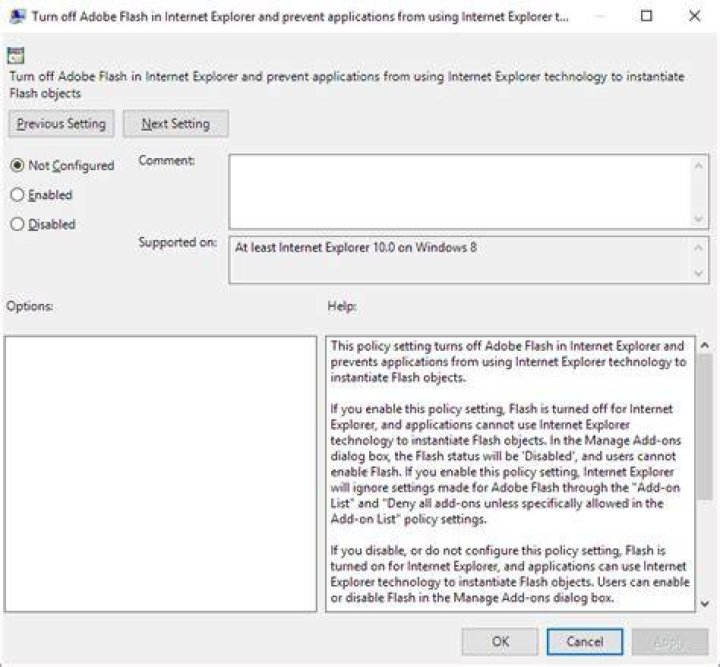The height and width of the screenshot is (667, 720).
Task: Go to Previous Setting
Action: 61,124
